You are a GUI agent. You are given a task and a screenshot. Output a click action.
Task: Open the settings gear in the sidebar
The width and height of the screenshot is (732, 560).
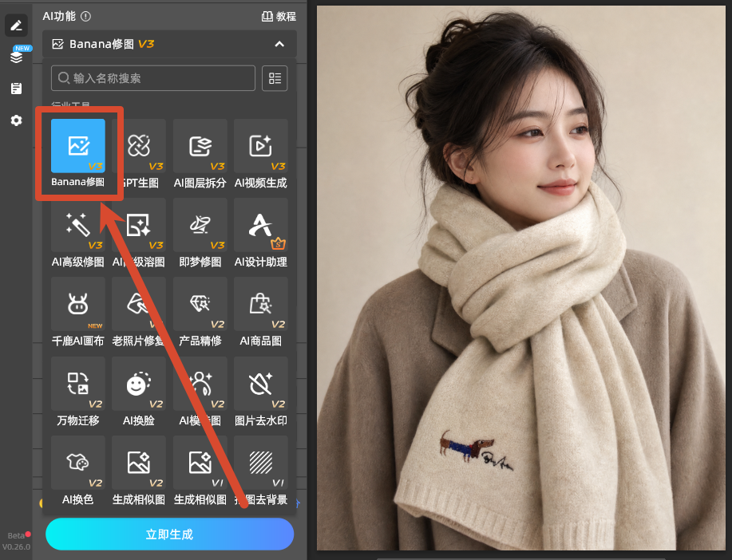pos(16,120)
